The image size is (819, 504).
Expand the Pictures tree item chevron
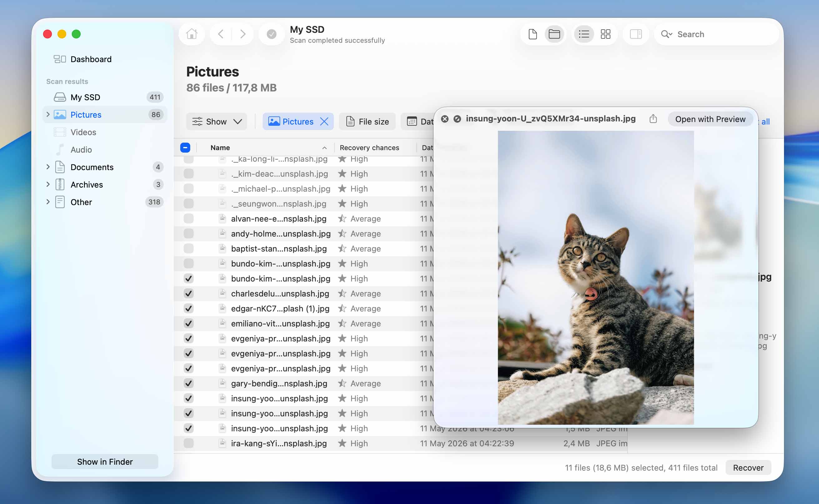tap(48, 114)
